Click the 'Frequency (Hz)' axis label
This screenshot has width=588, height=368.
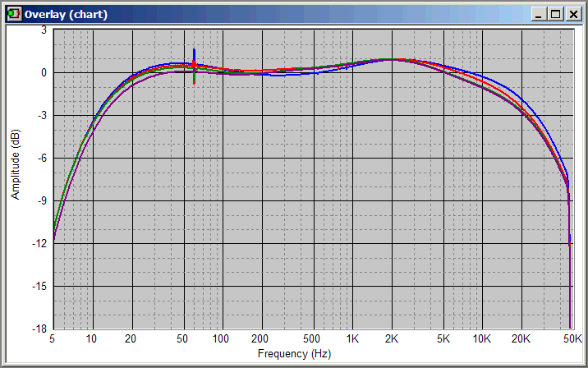tap(294, 354)
